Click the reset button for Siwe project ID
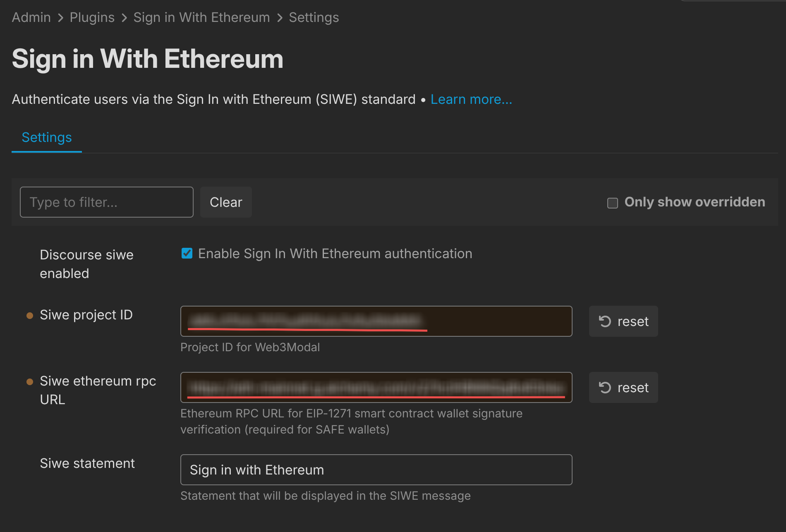The height and width of the screenshot is (532, 786). pyautogui.click(x=623, y=321)
